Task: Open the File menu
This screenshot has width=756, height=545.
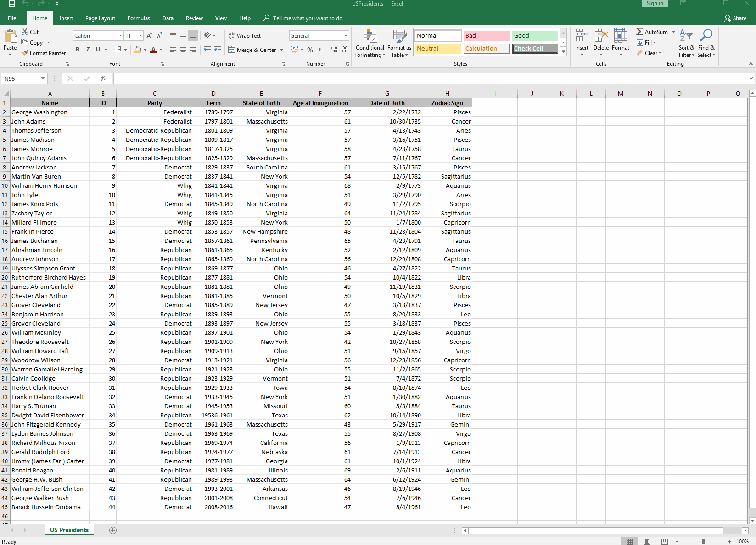Action: click(12, 18)
